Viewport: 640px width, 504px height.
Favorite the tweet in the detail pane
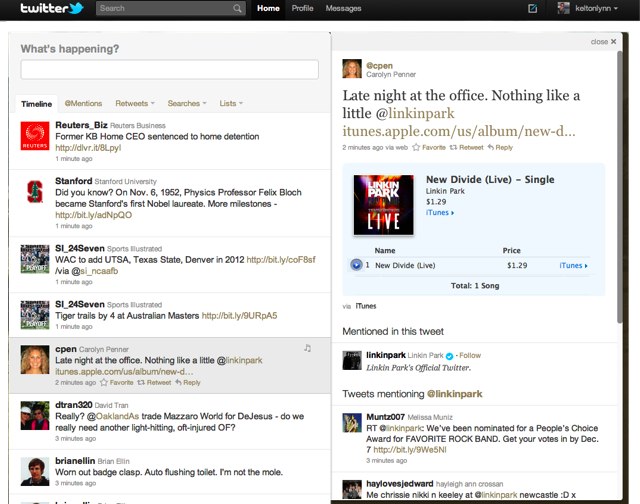(433, 147)
